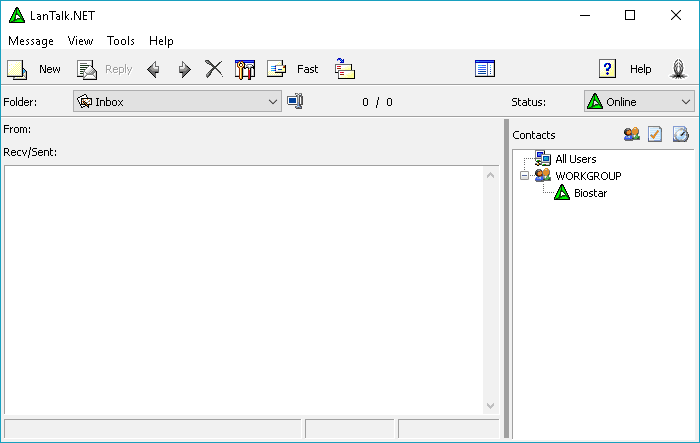
Task: Click the Fast message icon
Action: [x=276, y=69]
